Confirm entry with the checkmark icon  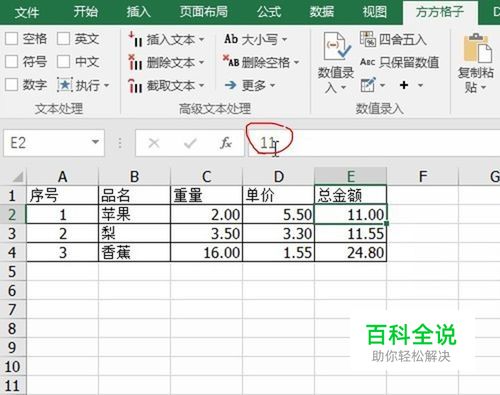(x=190, y=143)
